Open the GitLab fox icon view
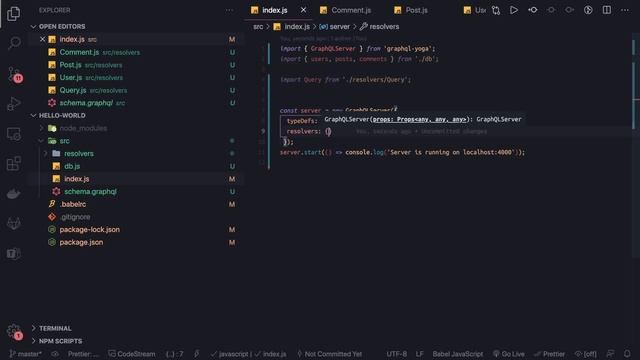Screen dimensions: 640x360 (14, 223)
